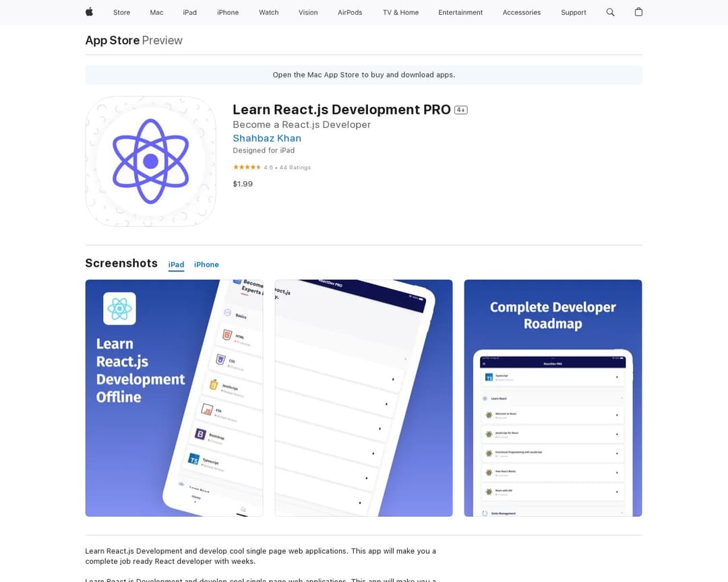Click the Apple logo icon

pos(89,12)
